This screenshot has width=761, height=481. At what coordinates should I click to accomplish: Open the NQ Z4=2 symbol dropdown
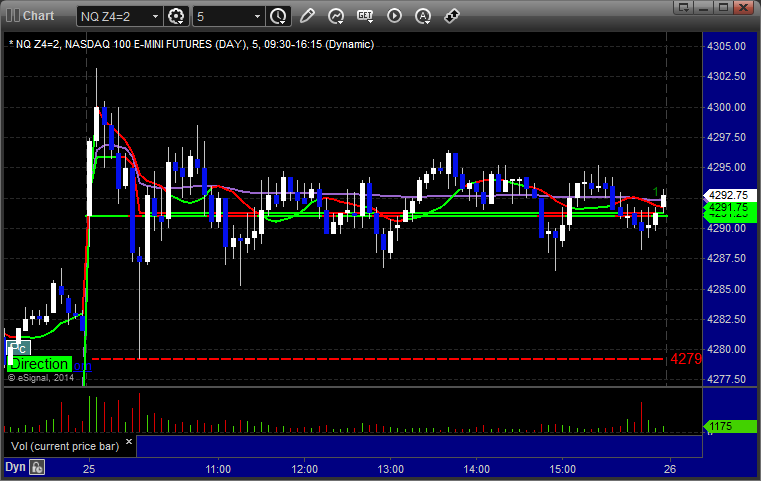click(x=155, y=16)
